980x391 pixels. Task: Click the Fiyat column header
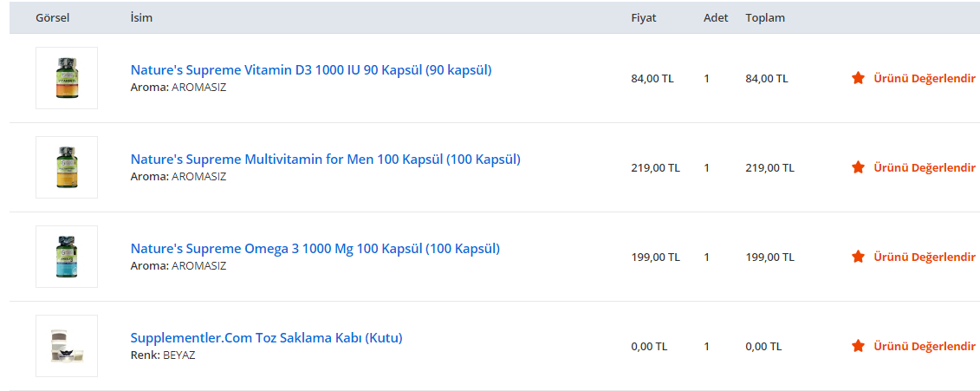tap(643, 17)
